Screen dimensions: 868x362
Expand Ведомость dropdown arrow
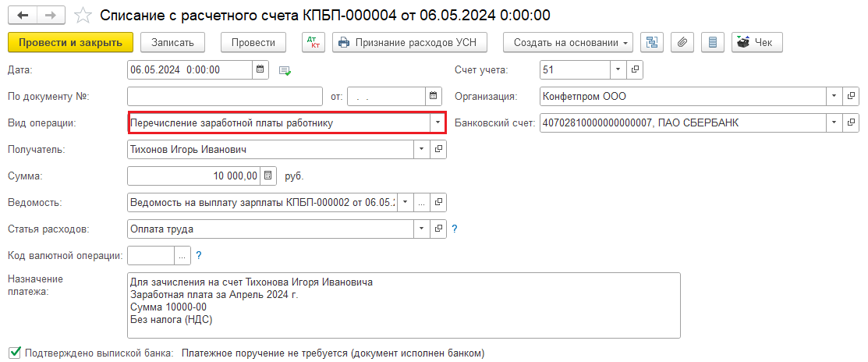[x=406, y=203]
